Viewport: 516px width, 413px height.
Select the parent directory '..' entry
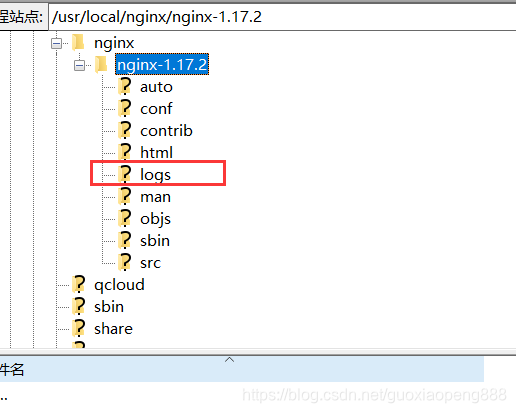4,398
